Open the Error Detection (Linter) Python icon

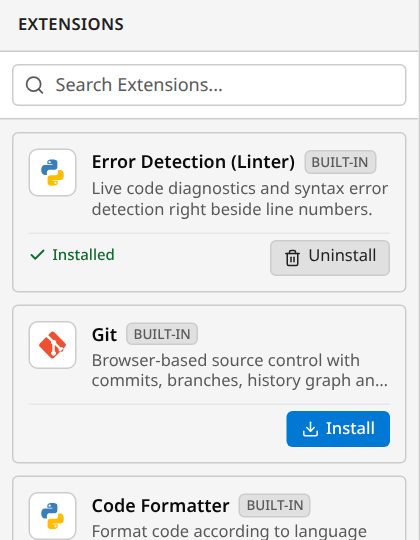click(52, 173)
